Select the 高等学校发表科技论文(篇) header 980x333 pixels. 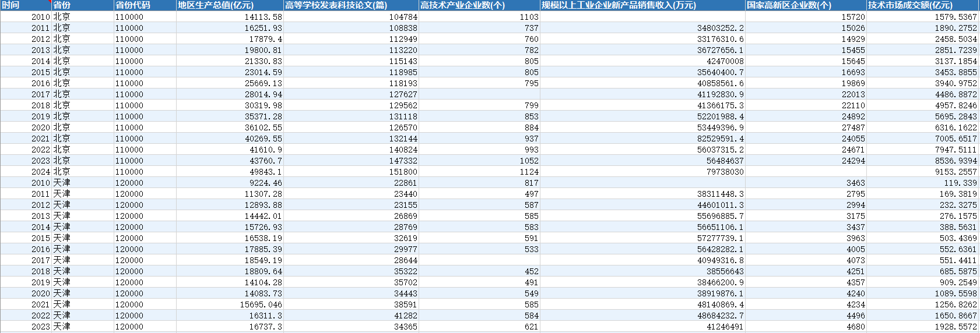[351, 5]
